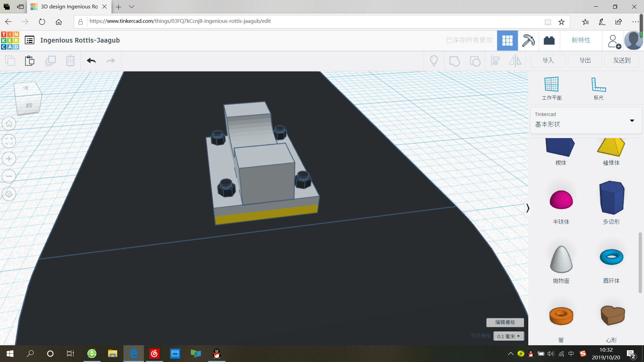Open the 新特性 what's new link
Viewport: 644px width, 362px height.
pyautogui.click(x=581, y=40)
